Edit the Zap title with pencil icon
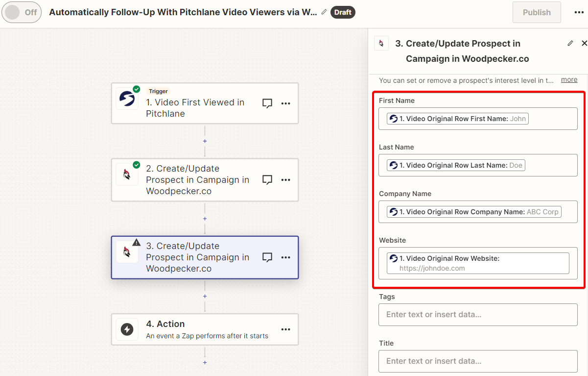Screen dimensions: 588x376 [x=324, y=12]
